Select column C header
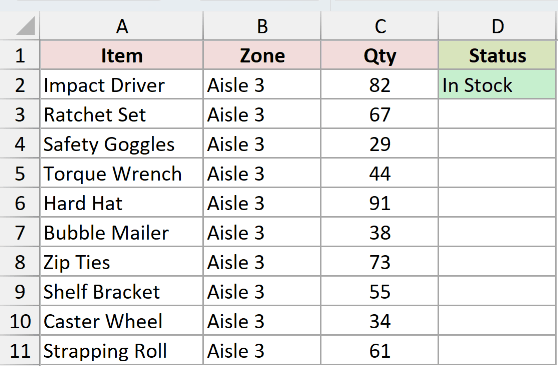Viewport: 558px width, 366px height. [380, 26]
